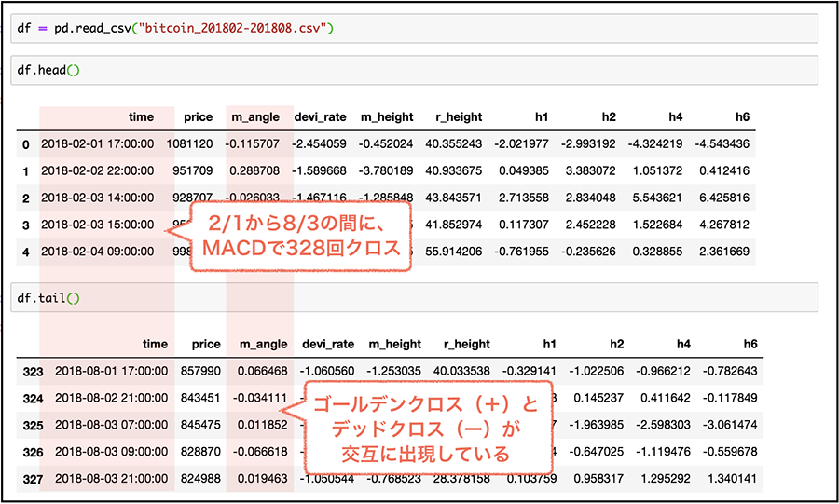The height and width of the screenshot is (504, 839).
Task: Click price value 824988 in last row
Action: [x=200, y=479]
